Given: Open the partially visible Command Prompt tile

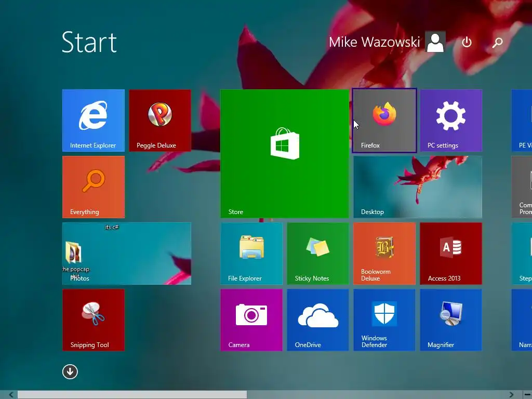Looking at the screenshot, I should (x=522, y=187).
